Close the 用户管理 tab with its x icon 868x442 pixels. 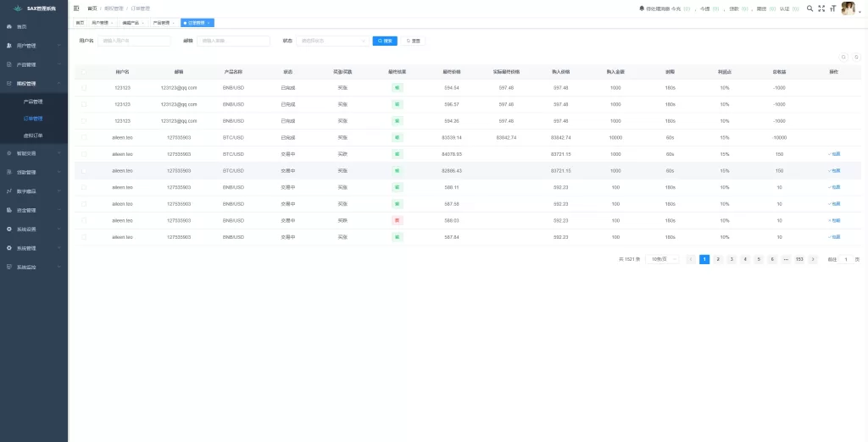(x=113, y=23)
